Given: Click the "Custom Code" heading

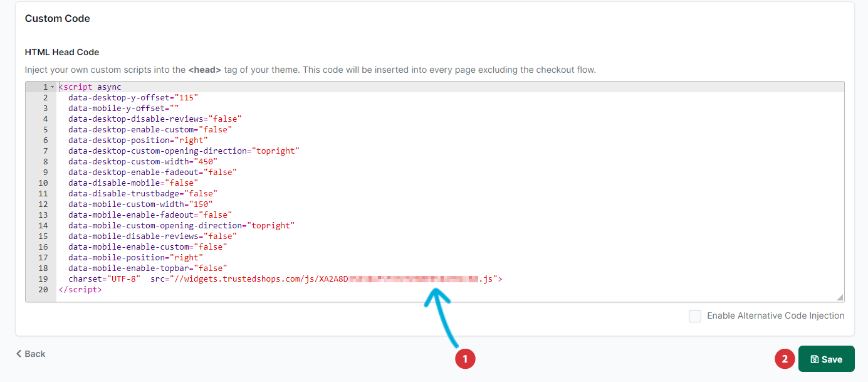Looking at the screenshot, I should pyautogui.click(x=58, y=19).
